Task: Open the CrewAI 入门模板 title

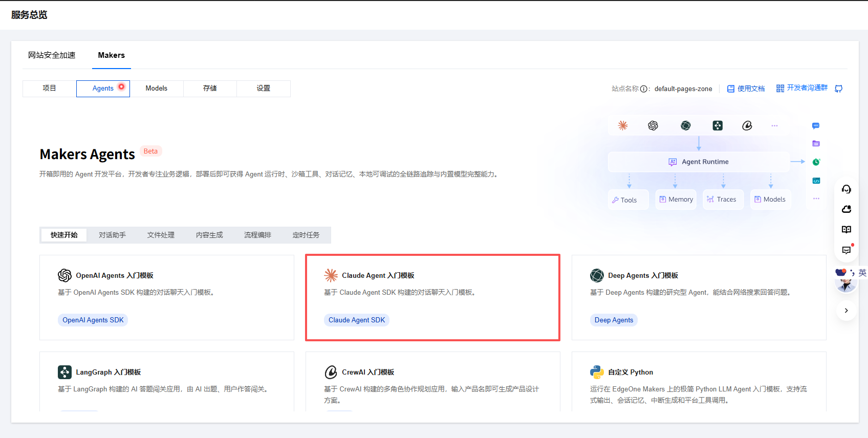Action: click(x=368, y=372)
